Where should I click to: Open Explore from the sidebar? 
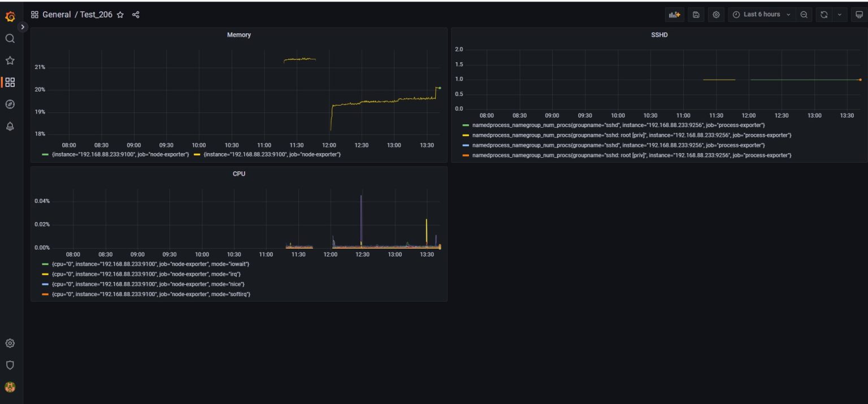[10, 104]
